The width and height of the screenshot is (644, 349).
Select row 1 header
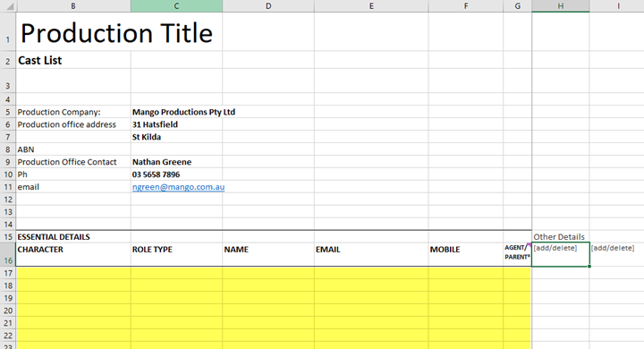tap(8, 31)
